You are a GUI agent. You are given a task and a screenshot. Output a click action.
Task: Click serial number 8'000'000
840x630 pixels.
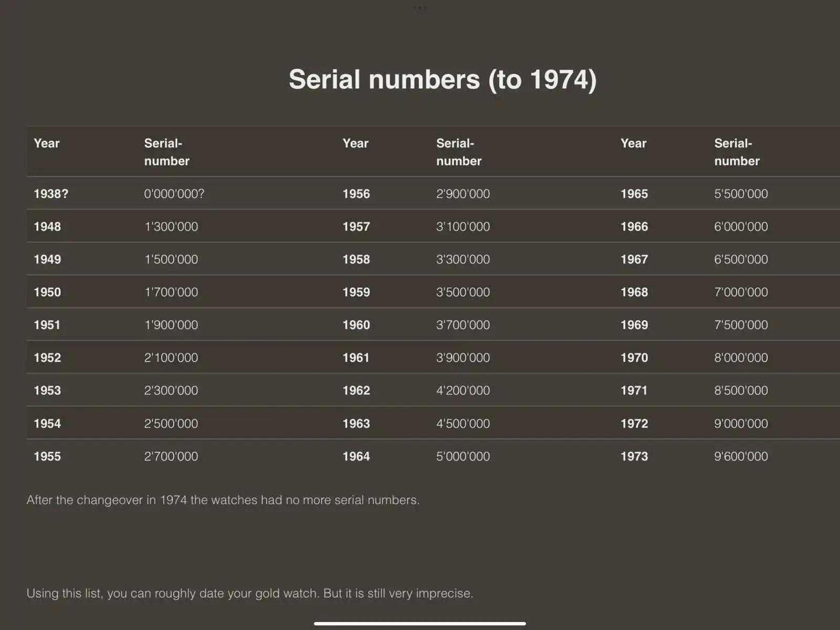tap(741, 358)
